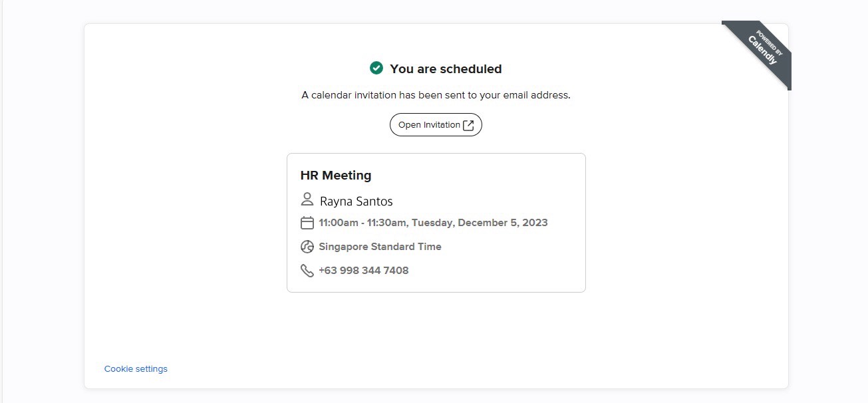Click the globe icon for time zone
Screen dimensions: 868x403
click(307, 247)
